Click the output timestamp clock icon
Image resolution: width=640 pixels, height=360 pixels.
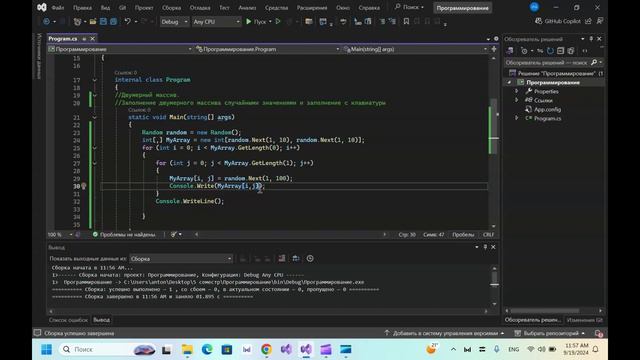(x=310, y=258)
